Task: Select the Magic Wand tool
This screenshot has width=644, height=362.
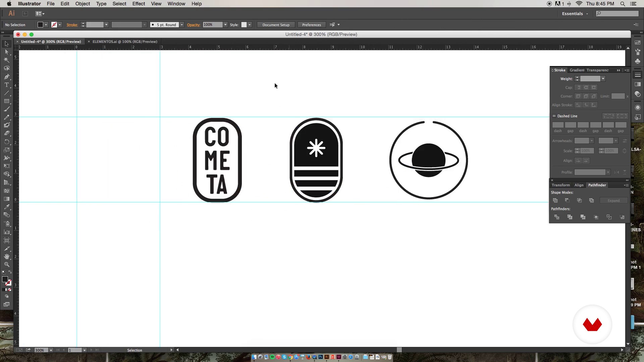Action: (6, 60)
